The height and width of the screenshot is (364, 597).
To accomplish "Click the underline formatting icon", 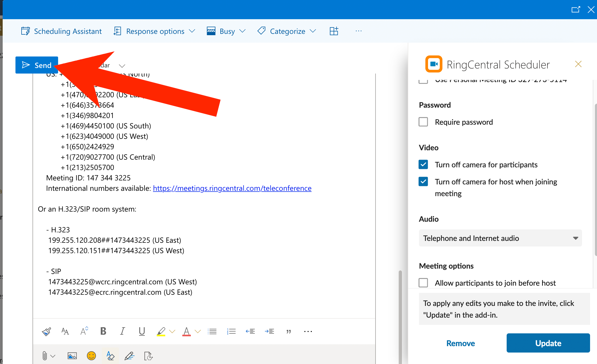I will point(142,331).
